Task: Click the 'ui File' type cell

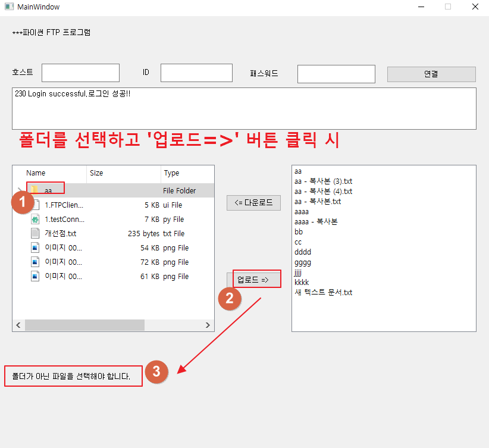Action: pos(173,205)
